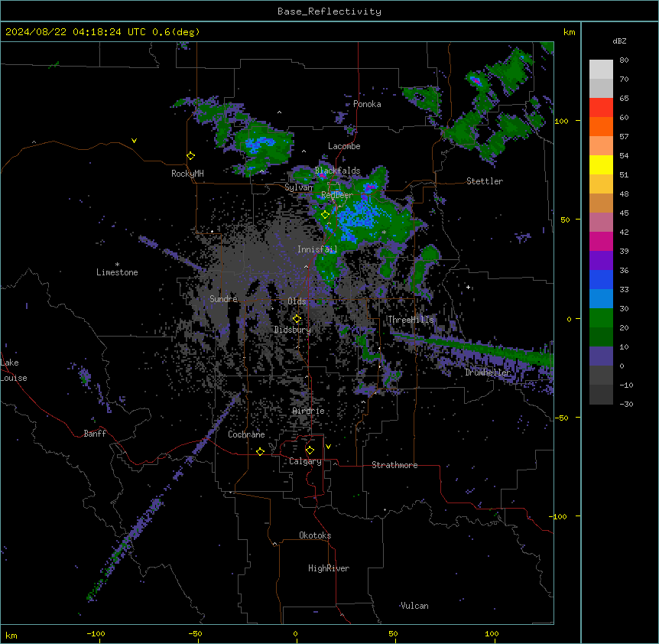Click the Stettler label

tap(485, 181)
